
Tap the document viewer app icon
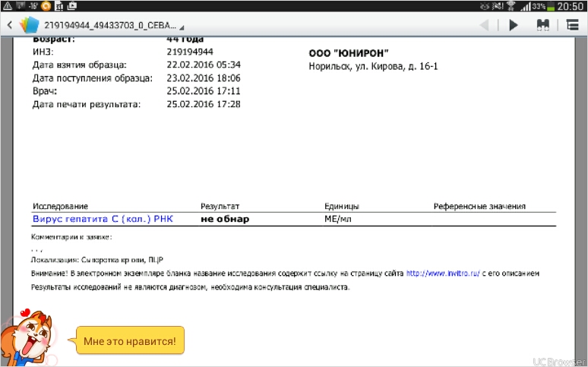(29, 25)
